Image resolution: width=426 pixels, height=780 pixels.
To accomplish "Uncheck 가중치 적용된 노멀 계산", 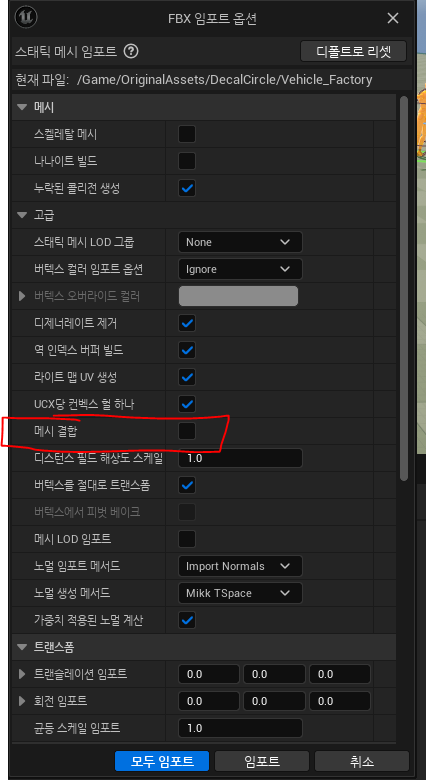I will click(x=187, y=620).
